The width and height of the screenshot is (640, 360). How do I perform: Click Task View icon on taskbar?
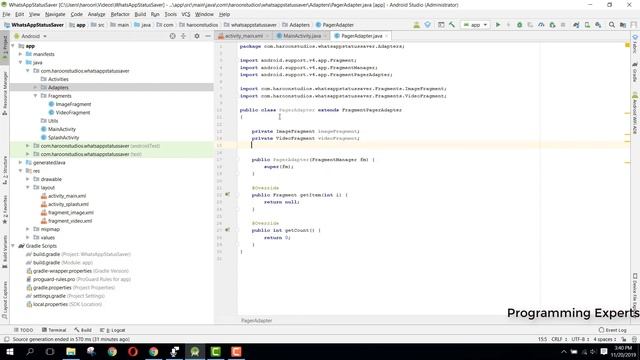50,351
